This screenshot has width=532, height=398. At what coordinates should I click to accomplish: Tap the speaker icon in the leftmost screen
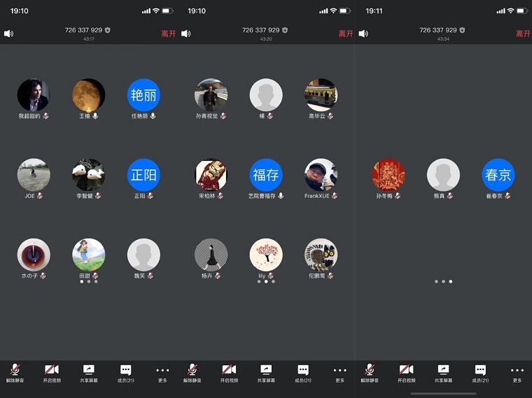(8, 34)
